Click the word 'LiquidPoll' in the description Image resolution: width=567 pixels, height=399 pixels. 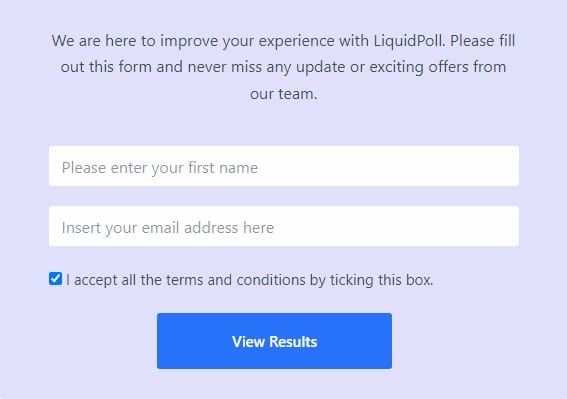[x=409, y=41]
